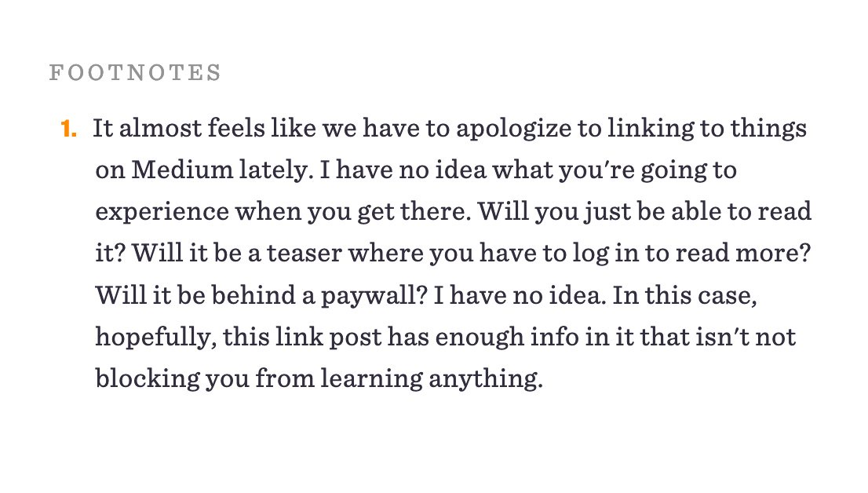Click the orange footnote number 1
Image resolution: width=868 pixels, height=493 pixels.
[68, 129]
